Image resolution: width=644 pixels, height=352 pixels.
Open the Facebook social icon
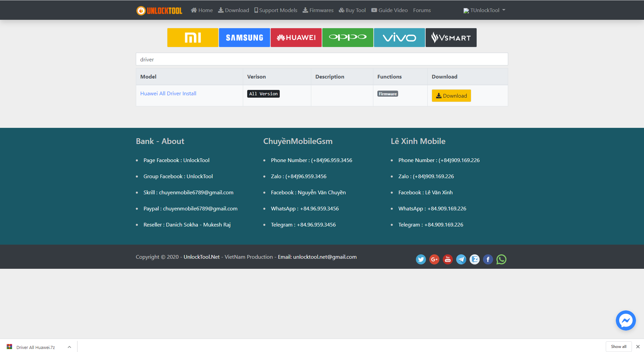point(488,259)
